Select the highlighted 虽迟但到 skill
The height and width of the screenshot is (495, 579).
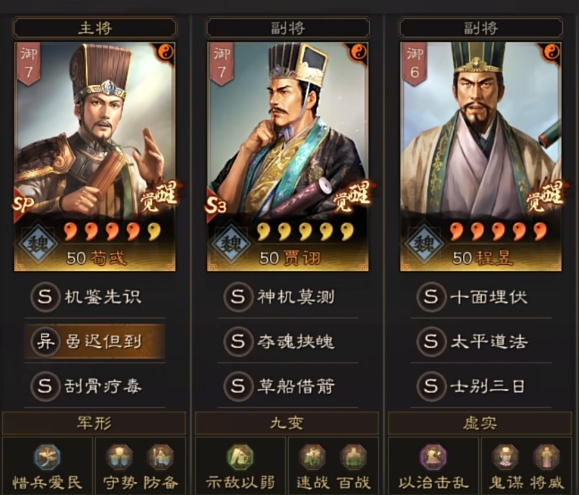pyautogui.click(x=95, y=341)
